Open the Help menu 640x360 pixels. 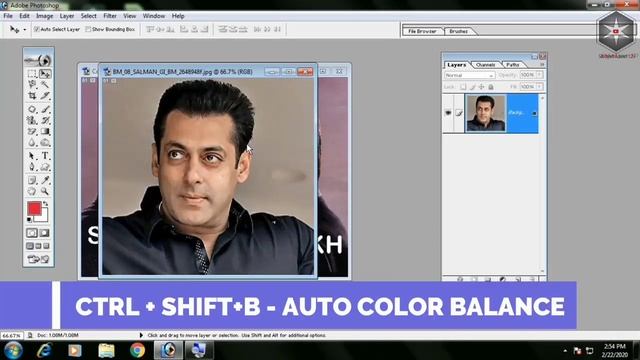[178, 16]
